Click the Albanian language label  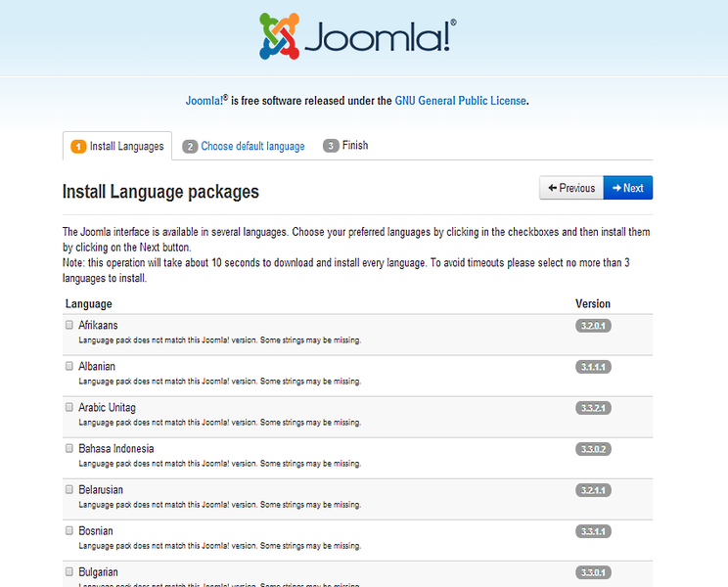tap(97, 367)
